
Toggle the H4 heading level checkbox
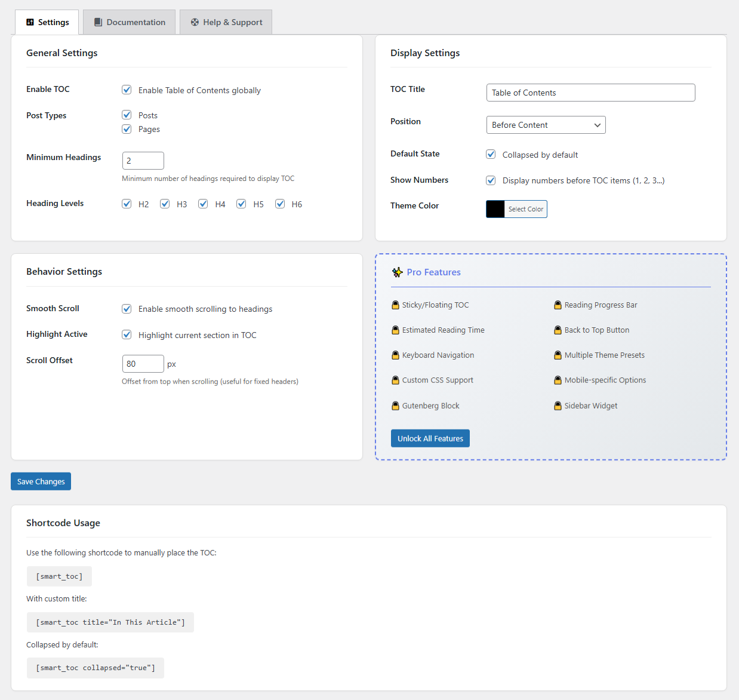pyautogui.click(x=203, y=204)
